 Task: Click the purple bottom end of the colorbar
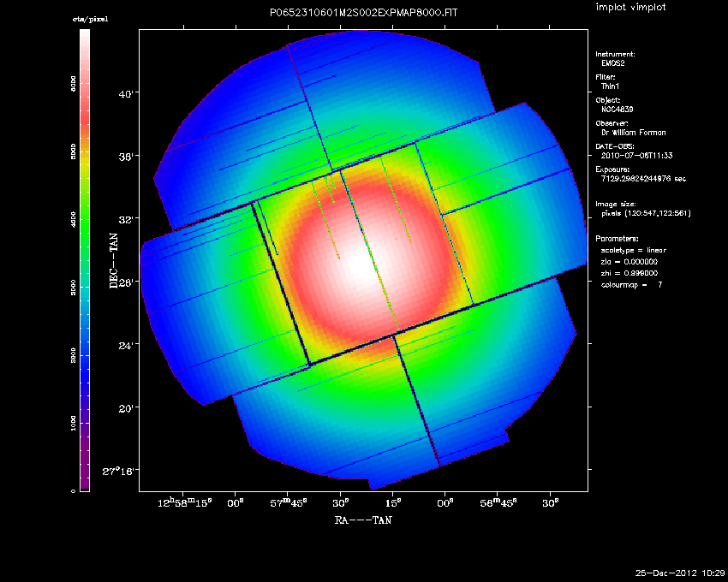84,488
